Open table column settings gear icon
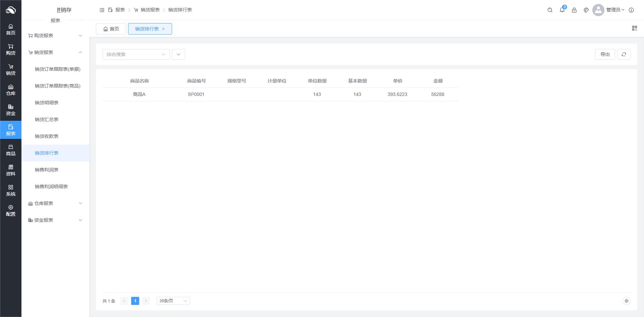Viewport: 644px width, 317px height. (626, 301)
